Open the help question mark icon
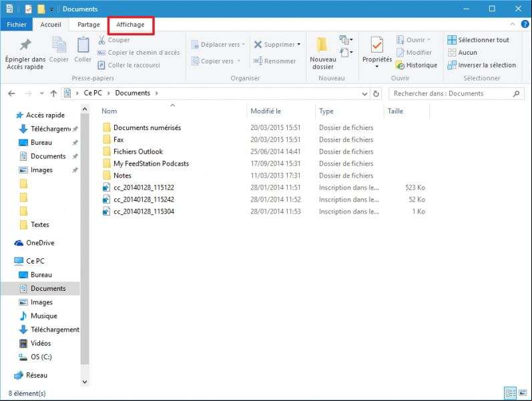The height and width of the screenshot is (401, 532). point(525,24)
